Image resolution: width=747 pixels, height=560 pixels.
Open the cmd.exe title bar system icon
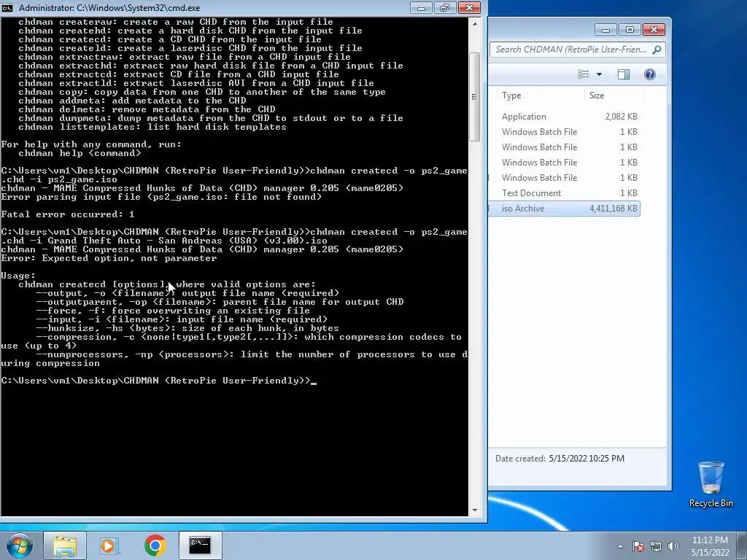[7, 7]
